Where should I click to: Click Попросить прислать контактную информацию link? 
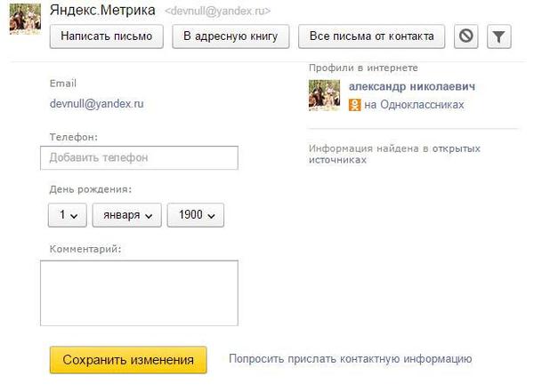click(350, 359)
